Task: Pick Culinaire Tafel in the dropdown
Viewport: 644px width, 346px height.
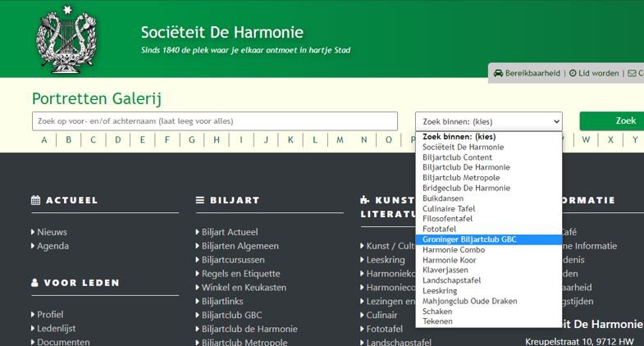Action: click(x=489, y=208)
